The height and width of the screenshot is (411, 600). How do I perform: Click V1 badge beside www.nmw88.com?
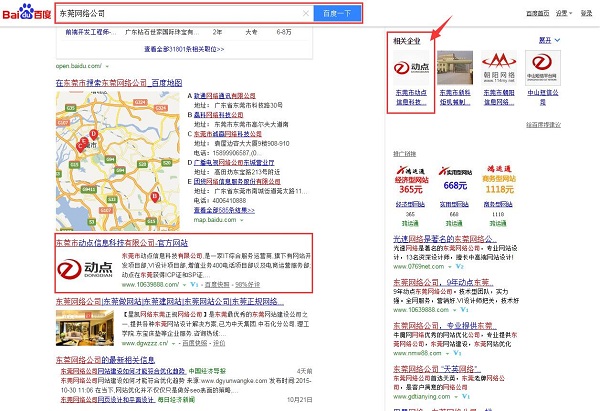(457, 353)
